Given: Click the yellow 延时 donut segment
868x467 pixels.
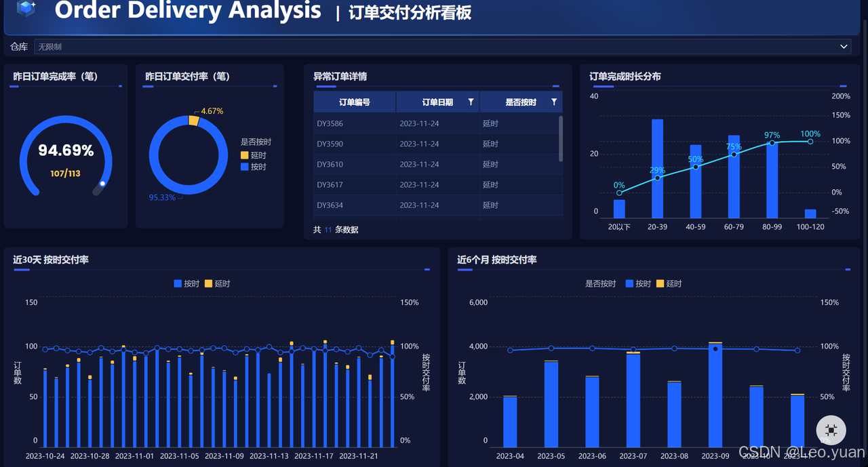Looking at the screenshot, I should [193, 121].
